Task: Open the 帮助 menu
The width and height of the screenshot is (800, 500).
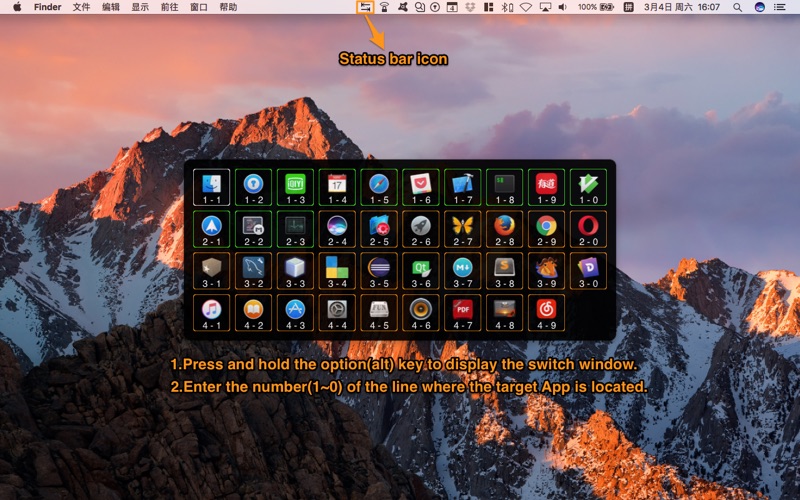Action: tap(228, 7)
